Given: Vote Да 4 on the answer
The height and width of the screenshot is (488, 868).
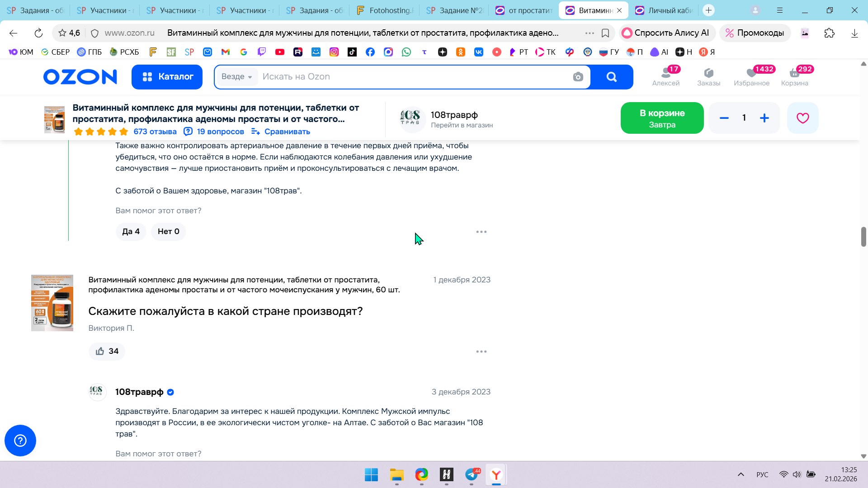Looking at the screenshot, I should point(131,231).
